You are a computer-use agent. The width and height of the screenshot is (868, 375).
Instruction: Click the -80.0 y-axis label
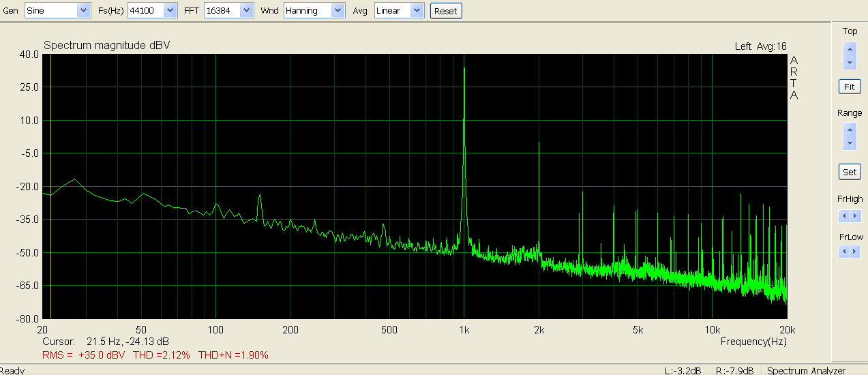[x=26, y=318]
